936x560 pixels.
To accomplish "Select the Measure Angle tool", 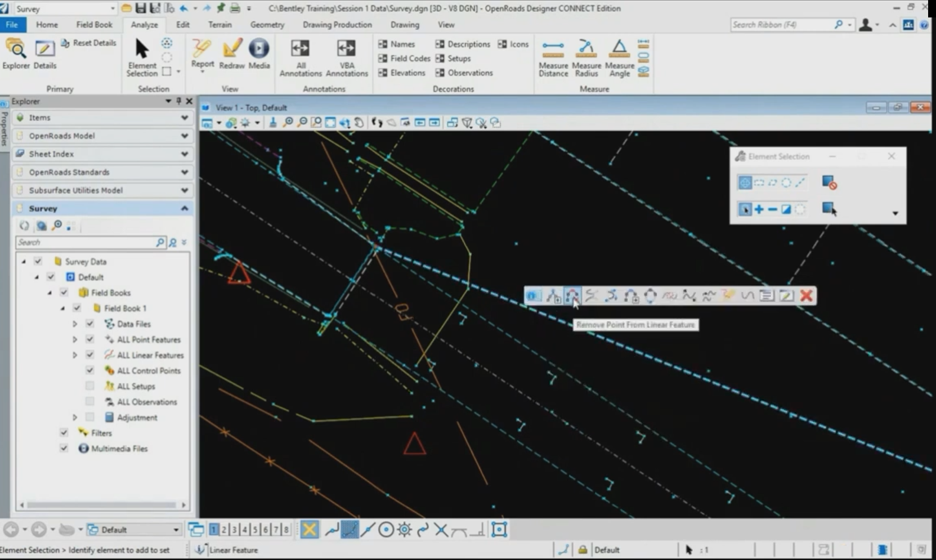I will pyautogui.click(x=619, y=57).
